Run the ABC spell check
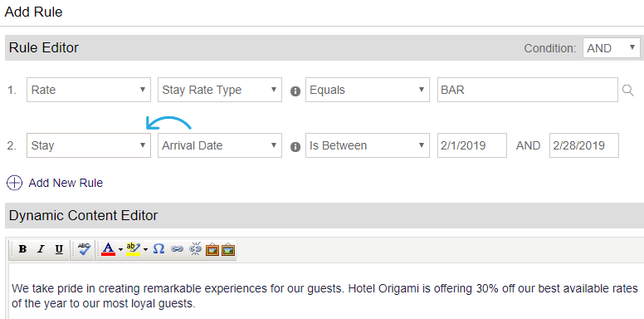 pyautogui.click(x=84, y=249)
